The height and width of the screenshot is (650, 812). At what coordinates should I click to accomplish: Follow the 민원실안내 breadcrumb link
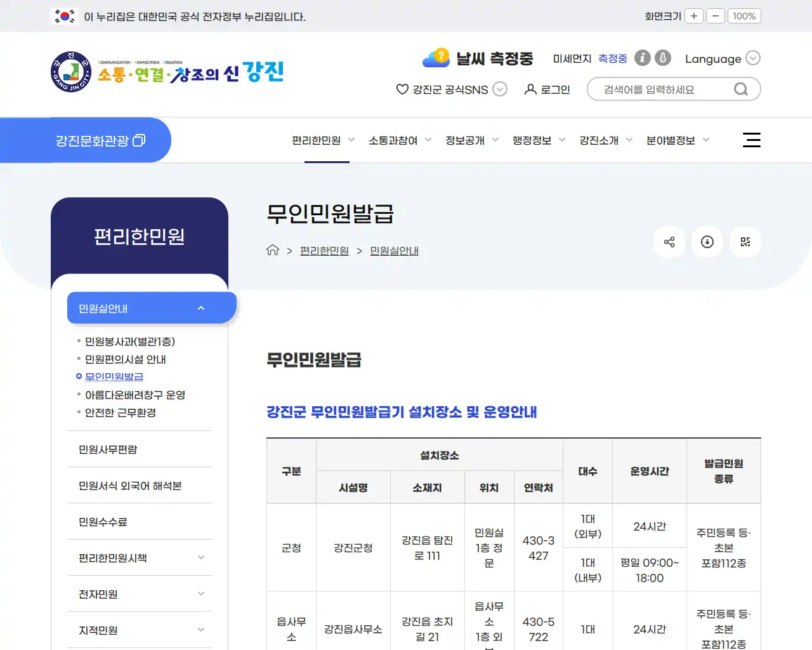tap(394, 251)
